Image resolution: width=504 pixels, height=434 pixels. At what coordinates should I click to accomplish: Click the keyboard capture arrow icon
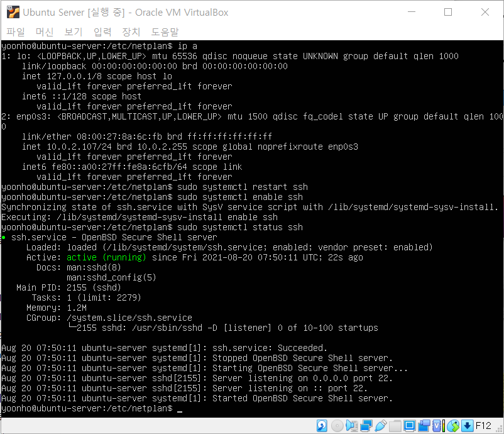point(468,426)
